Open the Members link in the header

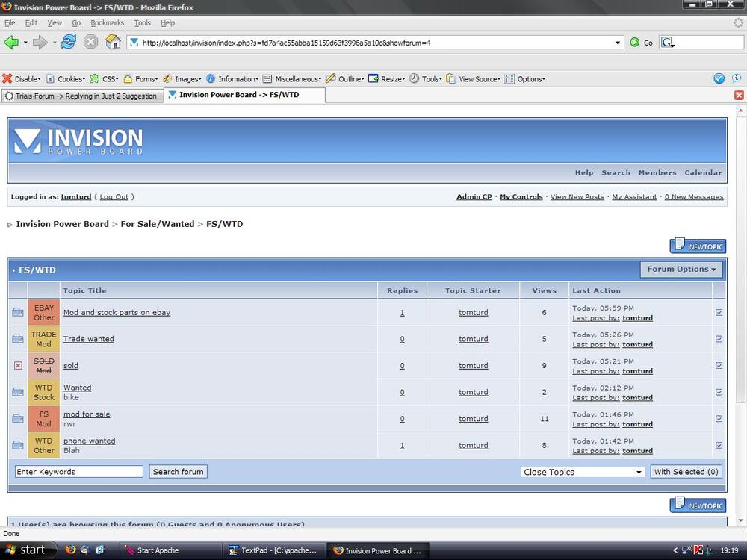click(657, 173)
